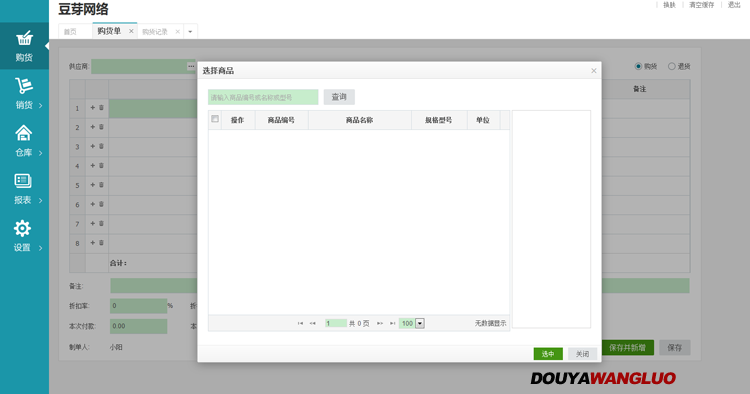This screenshot has height=394, width=750.
Task: Click the 退出 logout link
Action: tap(734, 5)
